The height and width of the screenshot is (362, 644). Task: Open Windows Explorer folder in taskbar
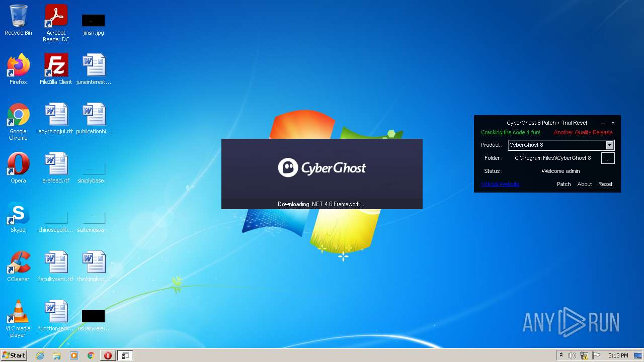(x=57, y=355)
